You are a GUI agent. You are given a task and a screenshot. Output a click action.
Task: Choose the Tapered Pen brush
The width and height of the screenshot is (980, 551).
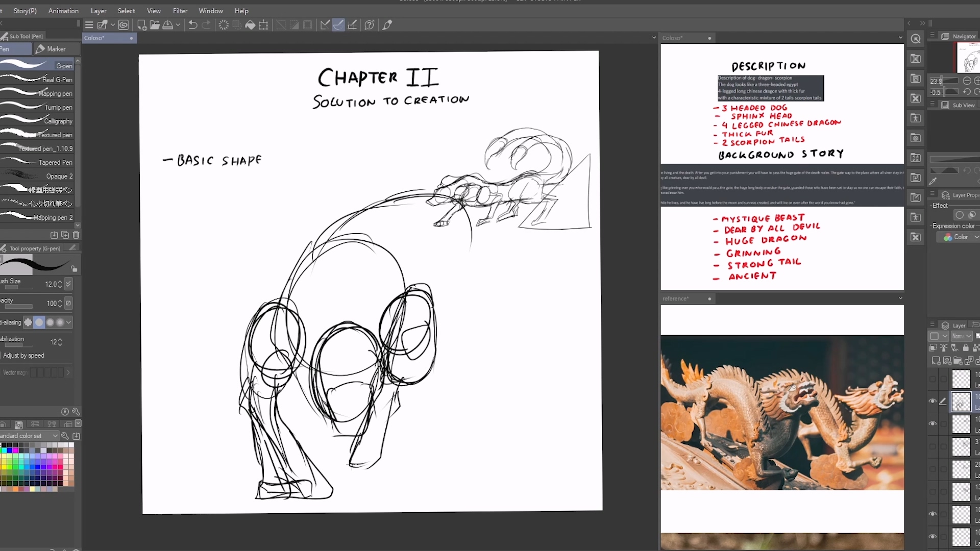point(37,162)
